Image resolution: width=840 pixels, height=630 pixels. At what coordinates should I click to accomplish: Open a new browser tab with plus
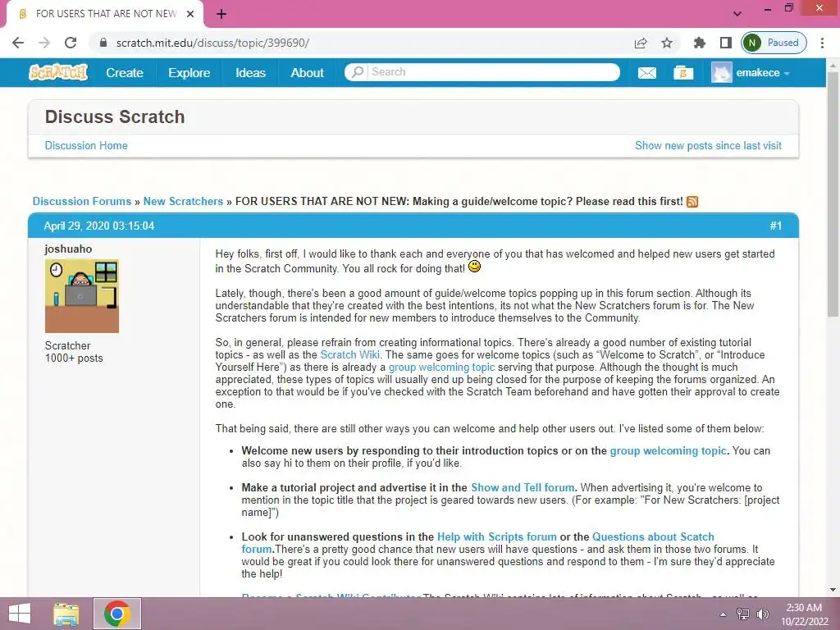click(x=221, y=14)
